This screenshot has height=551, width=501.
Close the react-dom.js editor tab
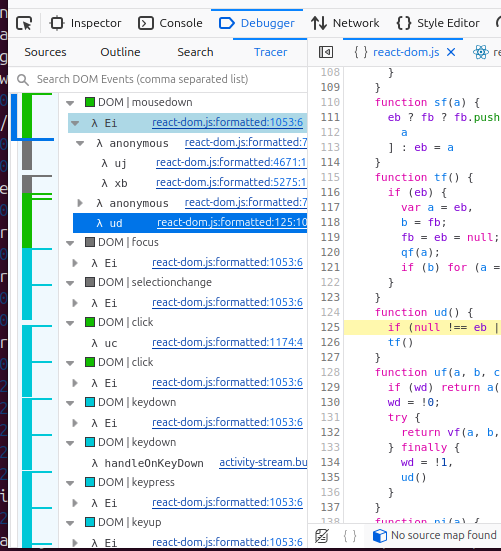(451, 52)
